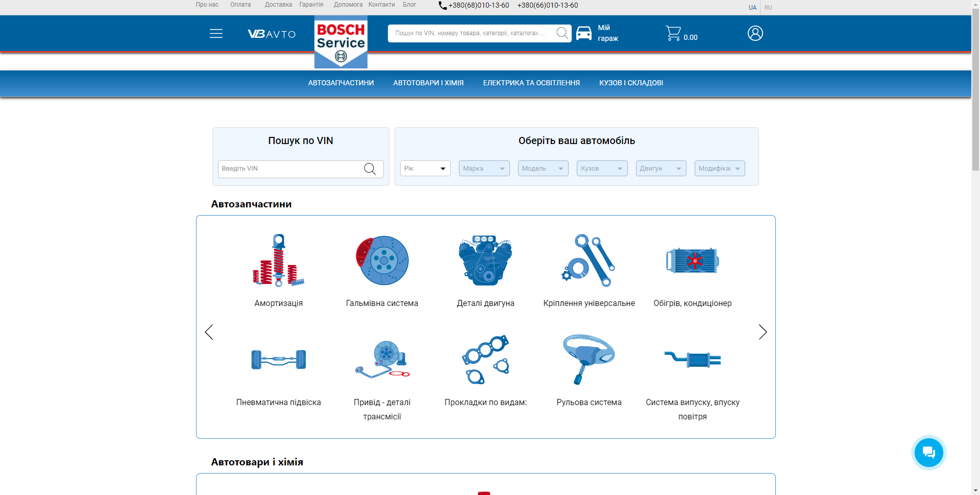Click the My garage car icon
Screen dimensions: 980x495
click(584, 34)
